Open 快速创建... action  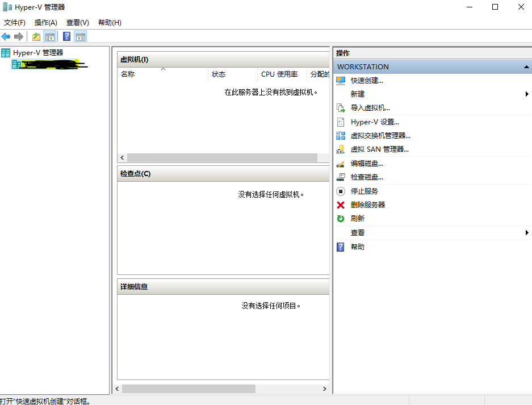[x=367, y=81]
